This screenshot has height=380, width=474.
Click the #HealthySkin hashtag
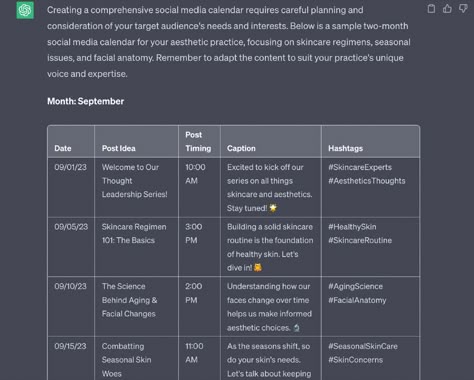[x=352, y=227]
